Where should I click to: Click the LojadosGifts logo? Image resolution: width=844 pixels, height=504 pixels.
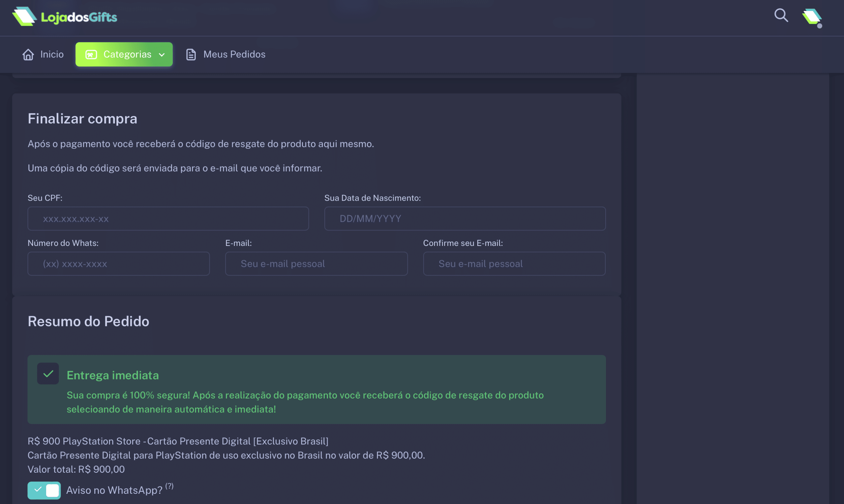click(65, 16)
